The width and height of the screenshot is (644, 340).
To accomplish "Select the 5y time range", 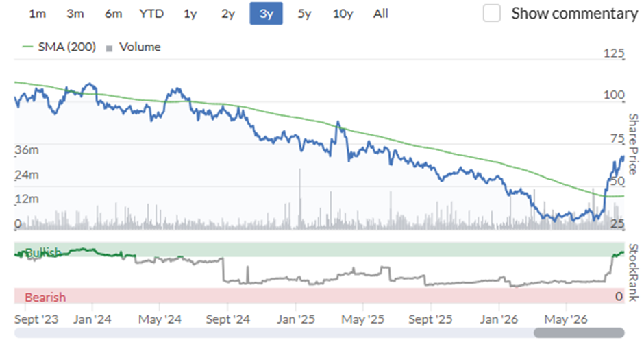I will 304,14.
